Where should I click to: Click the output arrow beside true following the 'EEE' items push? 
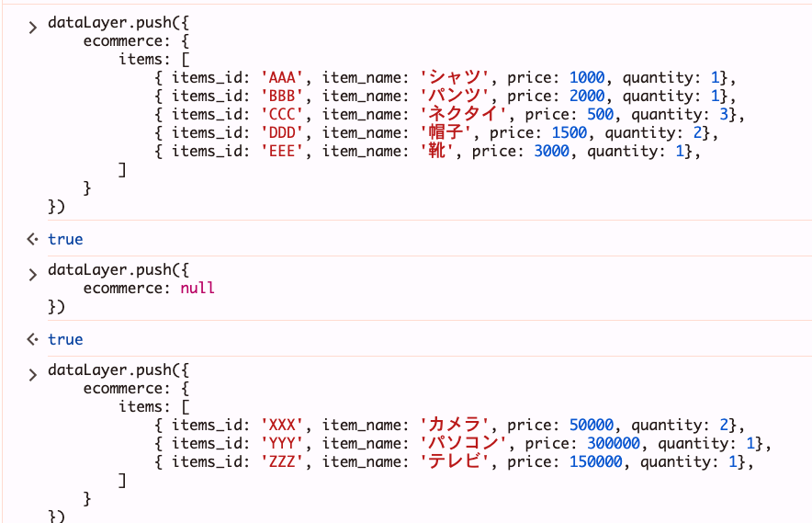[x=33, y=239]
